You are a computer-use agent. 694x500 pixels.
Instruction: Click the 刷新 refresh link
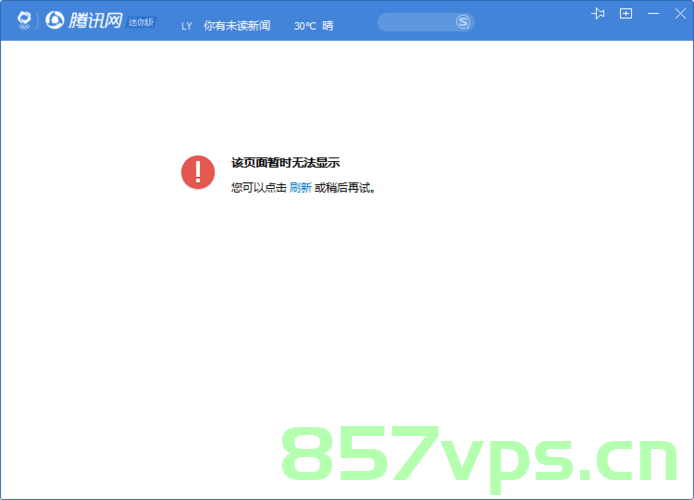tap(301, 188)
